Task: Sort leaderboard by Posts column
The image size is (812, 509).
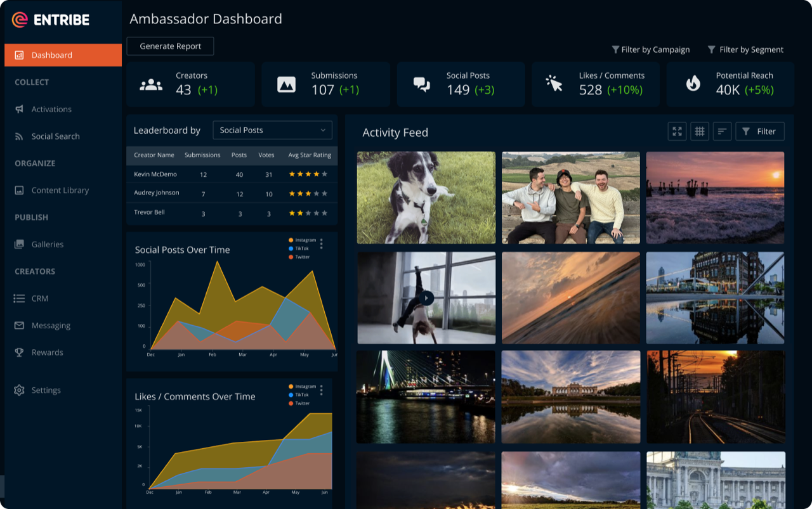Action: 239,155
